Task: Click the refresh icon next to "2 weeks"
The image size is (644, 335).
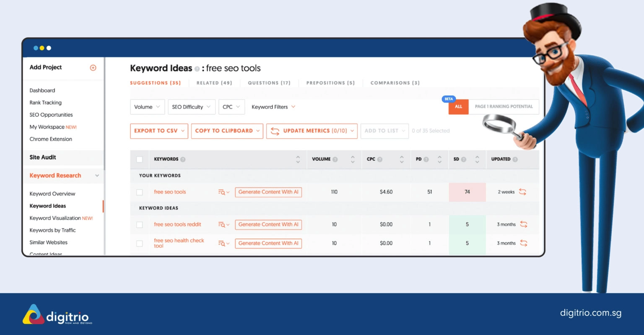Action: [x=524, y=192]
